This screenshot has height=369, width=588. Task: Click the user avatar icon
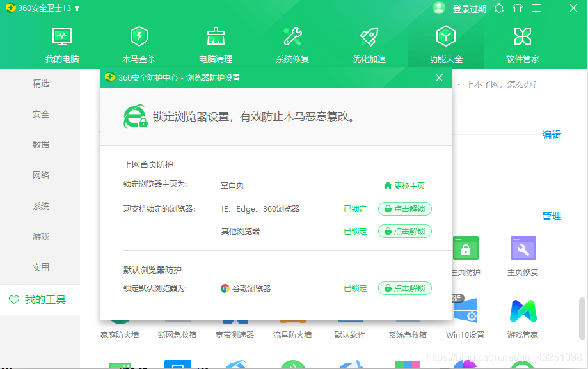[x=439, y=8]
